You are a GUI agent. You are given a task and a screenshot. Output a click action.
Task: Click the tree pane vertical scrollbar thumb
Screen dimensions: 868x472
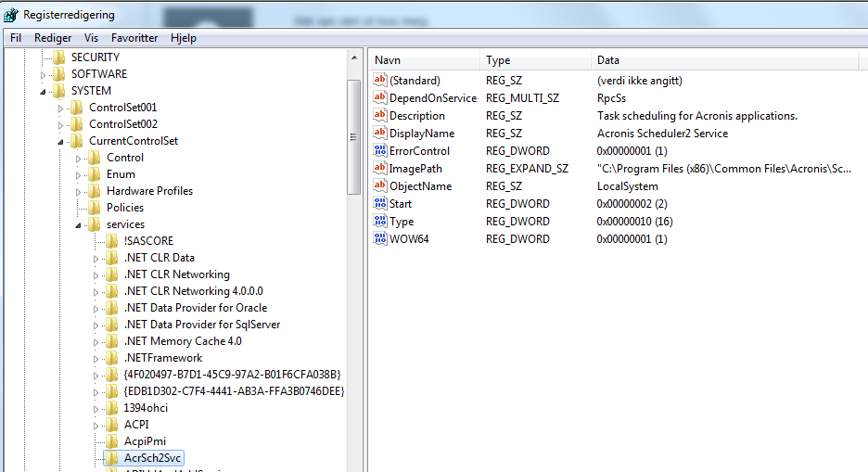[353, 137]
